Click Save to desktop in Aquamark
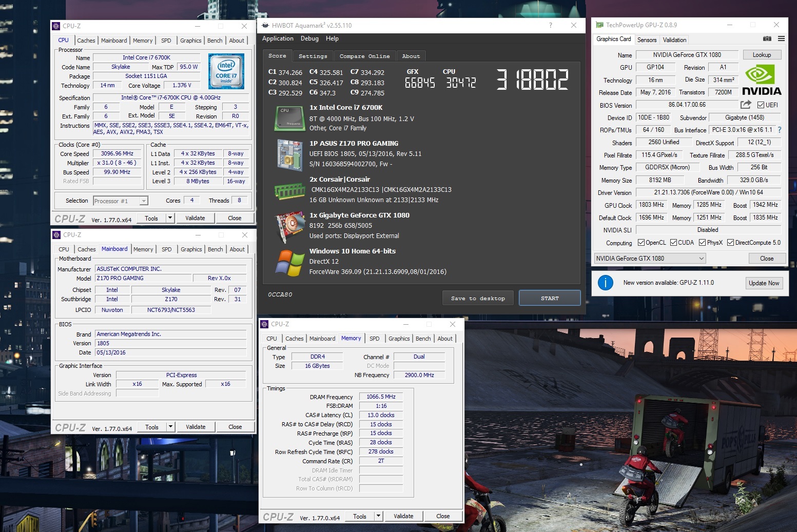The width and height of the screenshot is (797, 532). 478,298
